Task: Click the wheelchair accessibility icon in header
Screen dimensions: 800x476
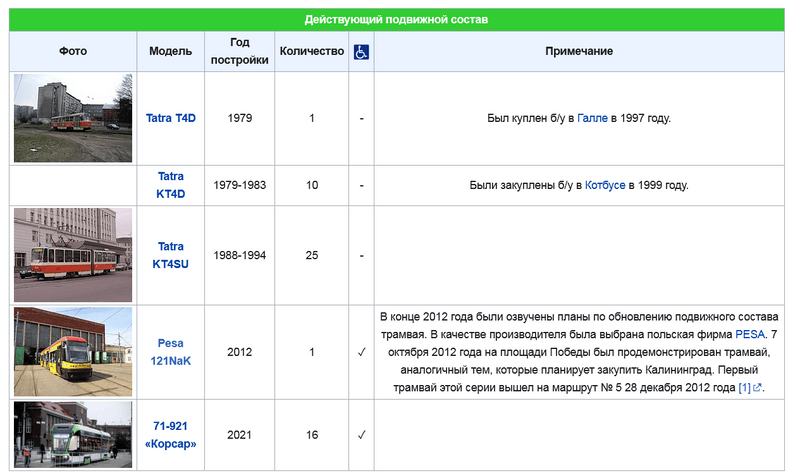Action: [361, 52]
